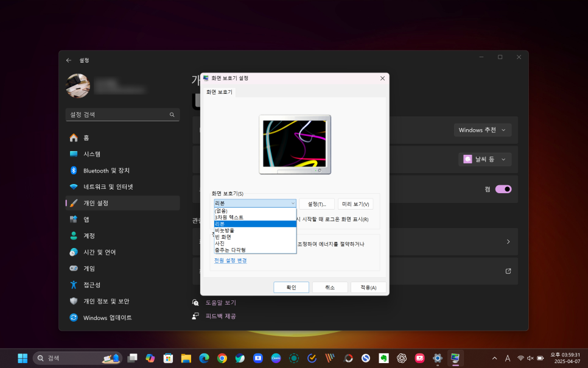
Task: Open Home icon in Settings sidebar
Action: click(74, 138)
